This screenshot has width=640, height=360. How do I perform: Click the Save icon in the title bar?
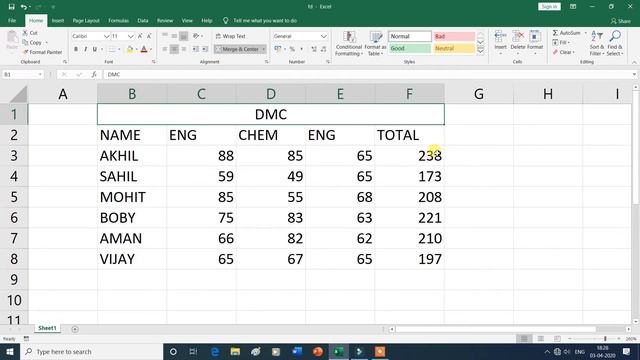tap(11, 7)
